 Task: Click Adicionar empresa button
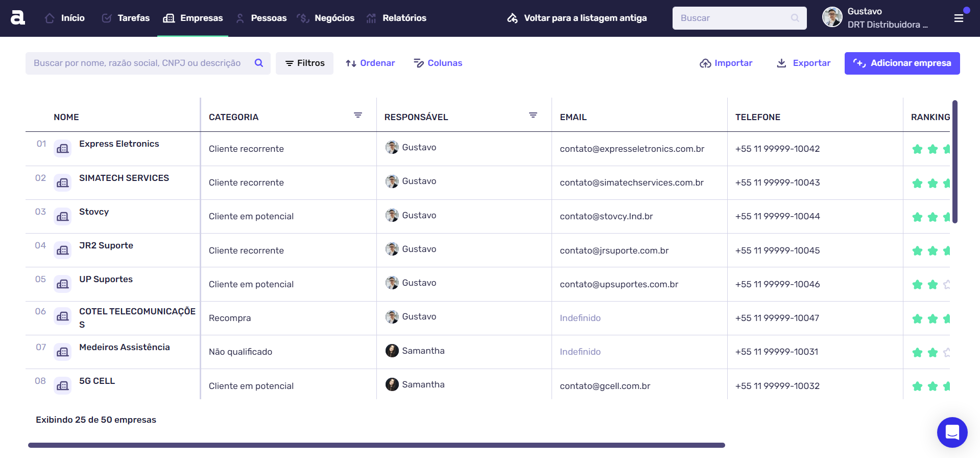(902, 63)
